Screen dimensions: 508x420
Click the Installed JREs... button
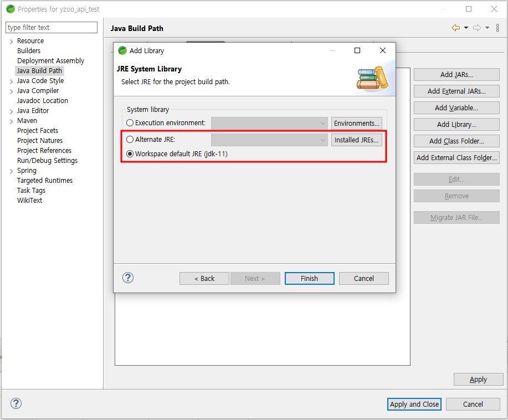pos(356,140)
